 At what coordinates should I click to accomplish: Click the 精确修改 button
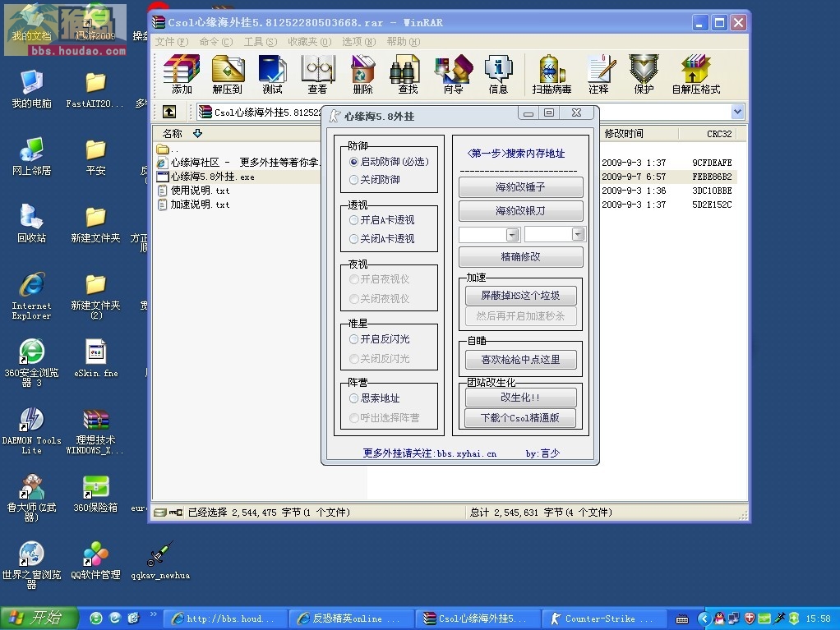pos(521,257)
